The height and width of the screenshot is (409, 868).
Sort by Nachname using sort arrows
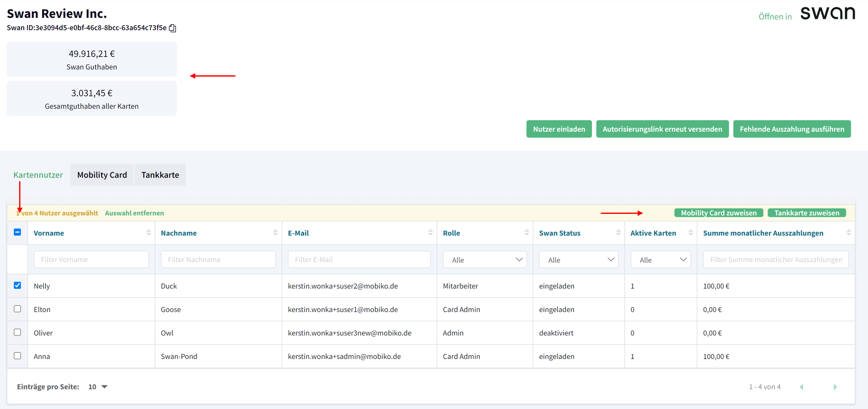coord(275,233)
